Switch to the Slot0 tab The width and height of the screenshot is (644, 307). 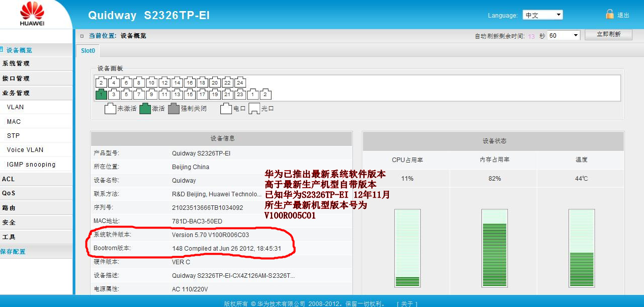click(x=88, y=51)
